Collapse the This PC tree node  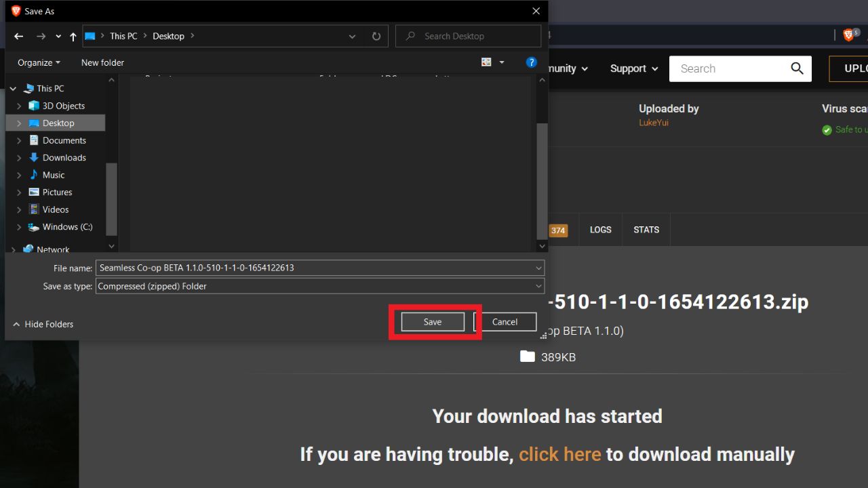[13, 89]
